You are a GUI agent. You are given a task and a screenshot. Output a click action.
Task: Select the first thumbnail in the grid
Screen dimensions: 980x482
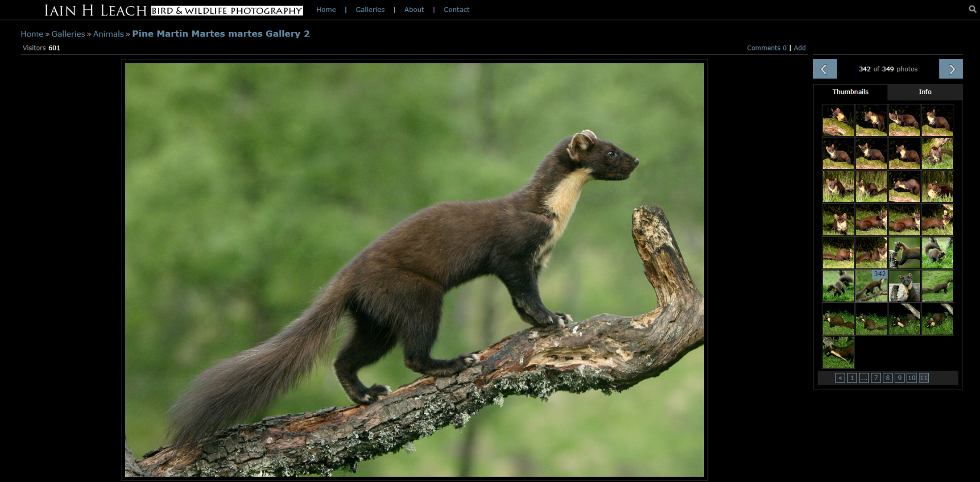tap(838, 120)
